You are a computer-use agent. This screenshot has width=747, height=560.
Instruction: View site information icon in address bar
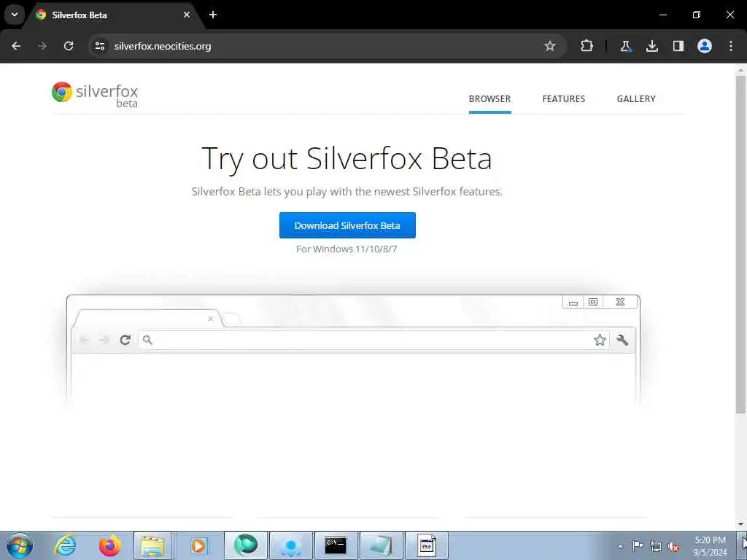(x=99, y=46)
